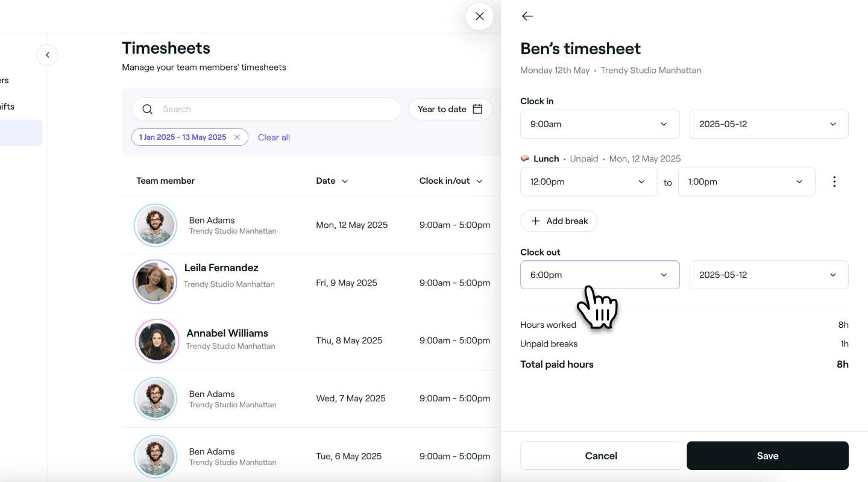The height and width of the screenshot is (482, 868).
Task: Open the Lunch start time dropdown 12:00pm
Action: pyautogui.click(x=588, y=181)
